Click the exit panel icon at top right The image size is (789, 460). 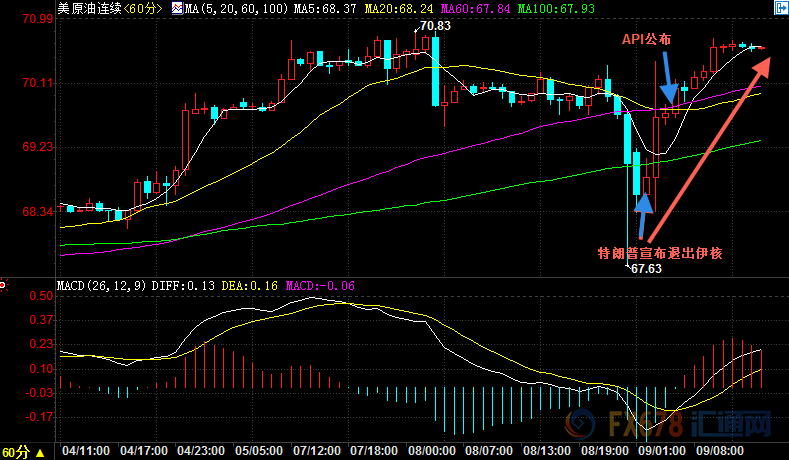tap(781, 8)
